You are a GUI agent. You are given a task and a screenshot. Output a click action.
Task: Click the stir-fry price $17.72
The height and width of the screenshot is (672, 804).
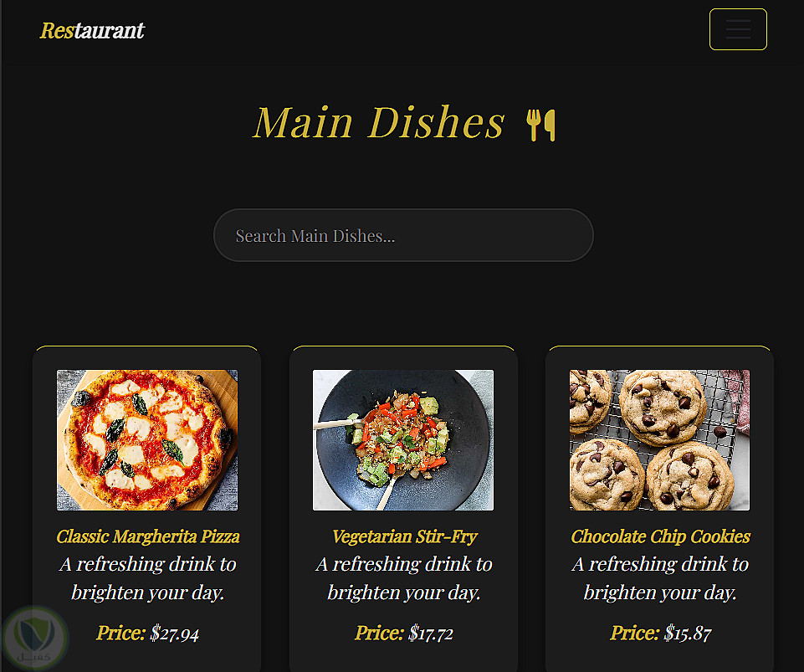pos(431,634)
